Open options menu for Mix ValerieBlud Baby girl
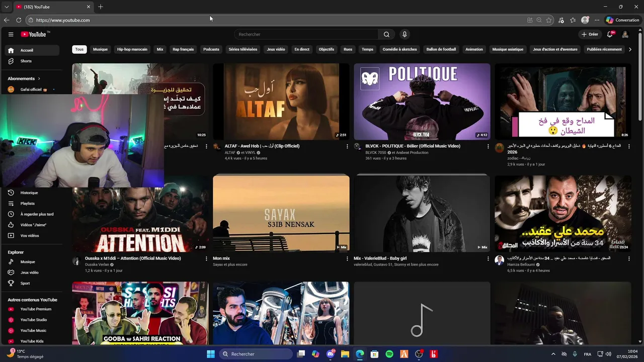 point(488,258)
